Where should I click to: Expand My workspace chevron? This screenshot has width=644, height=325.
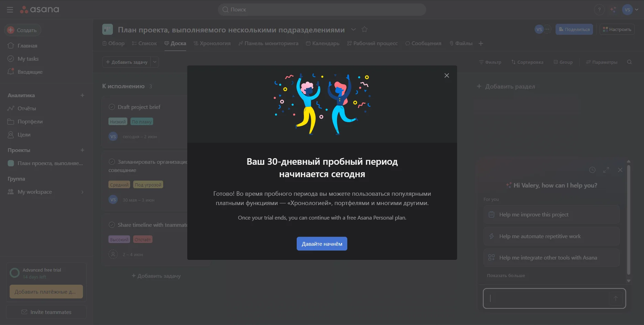[x=82, y=192]
